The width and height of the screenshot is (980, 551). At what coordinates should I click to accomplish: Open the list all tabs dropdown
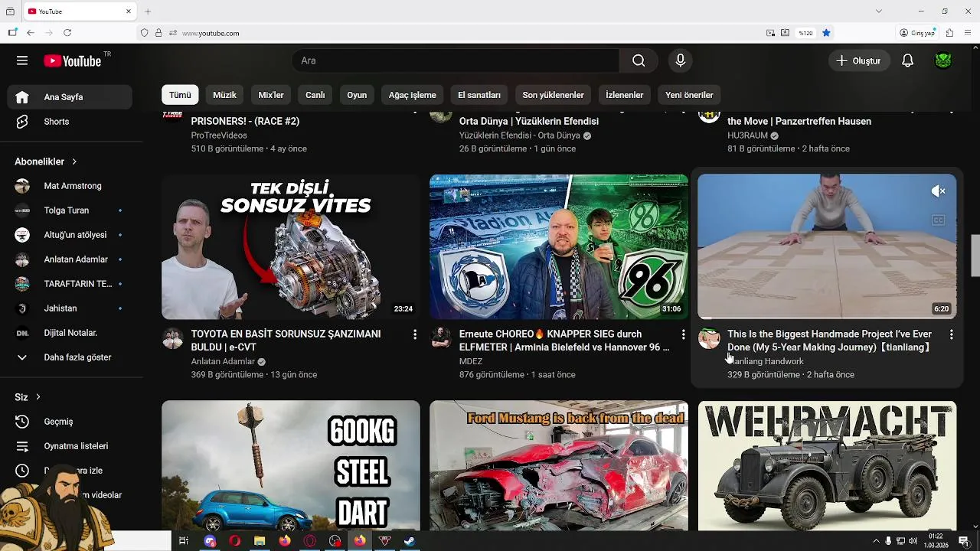[x=879, y=11]
